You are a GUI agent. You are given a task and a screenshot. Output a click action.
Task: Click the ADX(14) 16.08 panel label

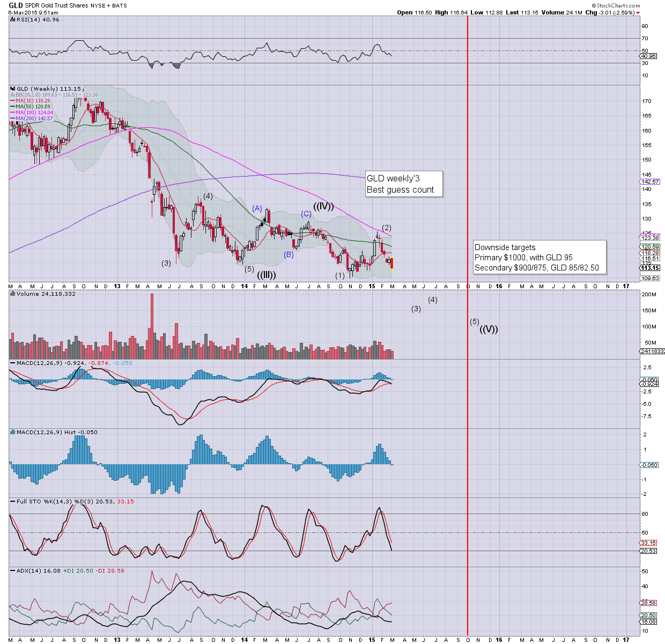click(x=38, y=570)
